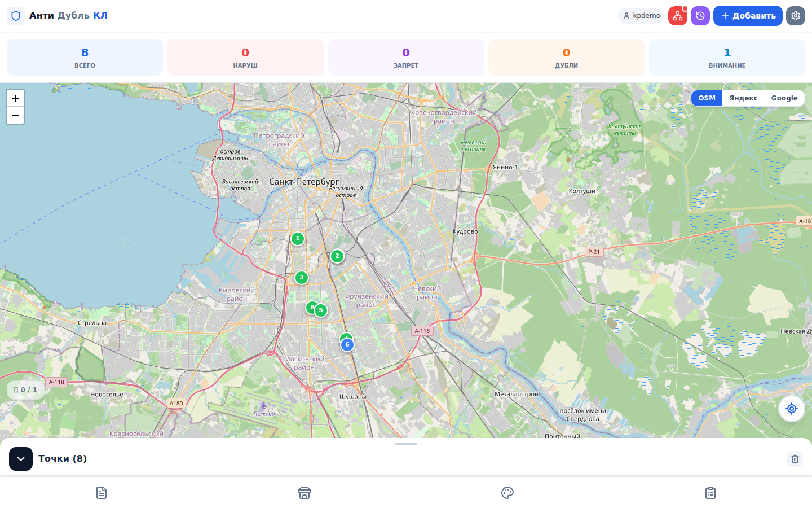Screen dimensions: 812x508
Task: Open the purple history clock button
Action: click(700, 16)
